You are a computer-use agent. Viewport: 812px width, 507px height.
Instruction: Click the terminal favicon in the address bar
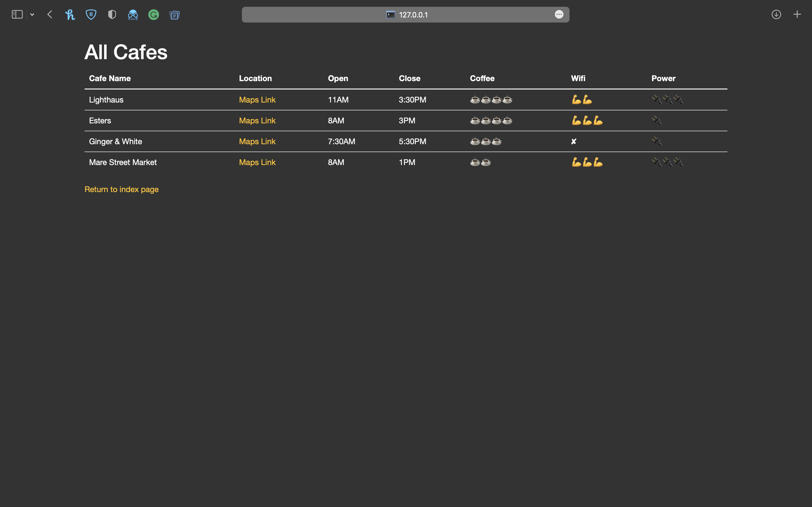coord(390,14)
